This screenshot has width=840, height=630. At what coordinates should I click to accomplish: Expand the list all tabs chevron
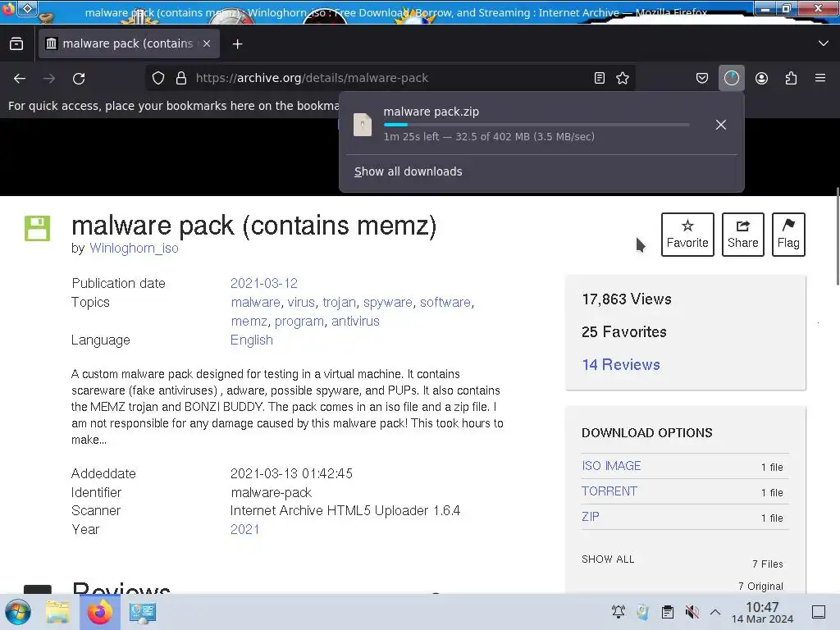[x=824, y=43]
